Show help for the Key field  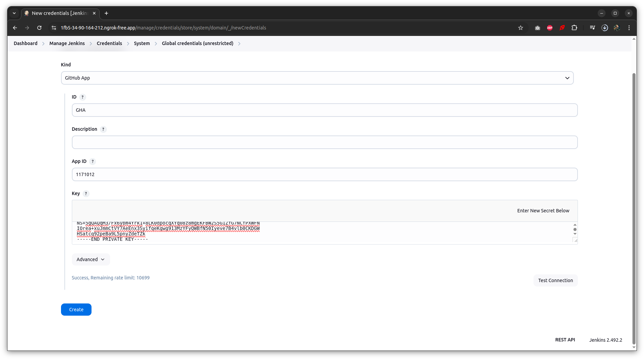pos(86,194)
